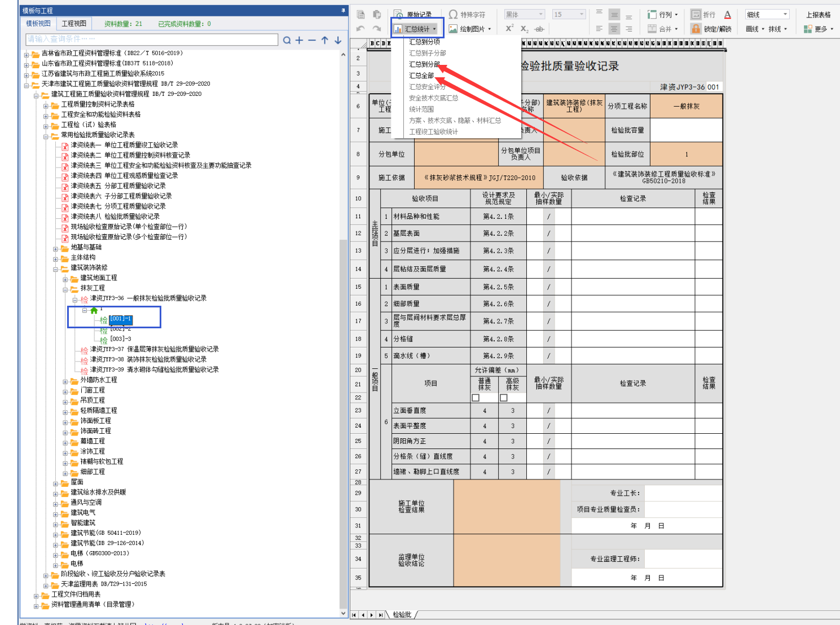Align text left
The width and height of the screenshot is (840, 625).
coord(599,29)
